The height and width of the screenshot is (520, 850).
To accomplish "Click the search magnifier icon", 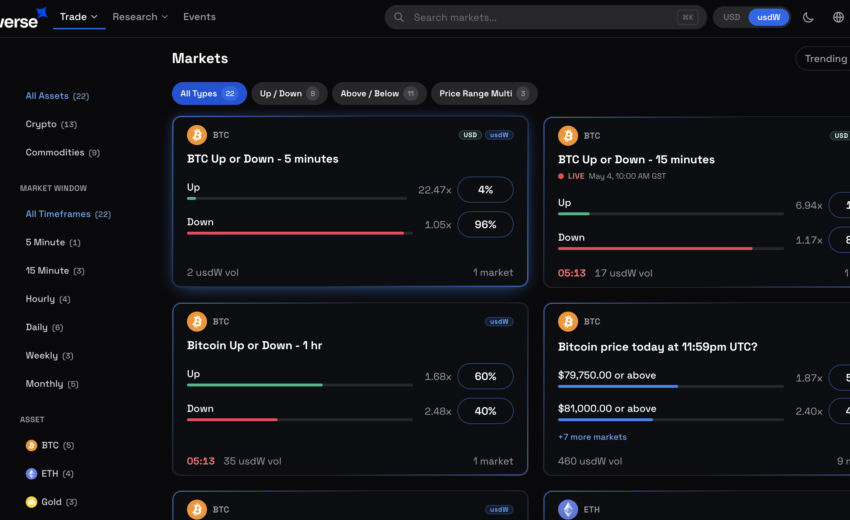I will pos(399,17).
